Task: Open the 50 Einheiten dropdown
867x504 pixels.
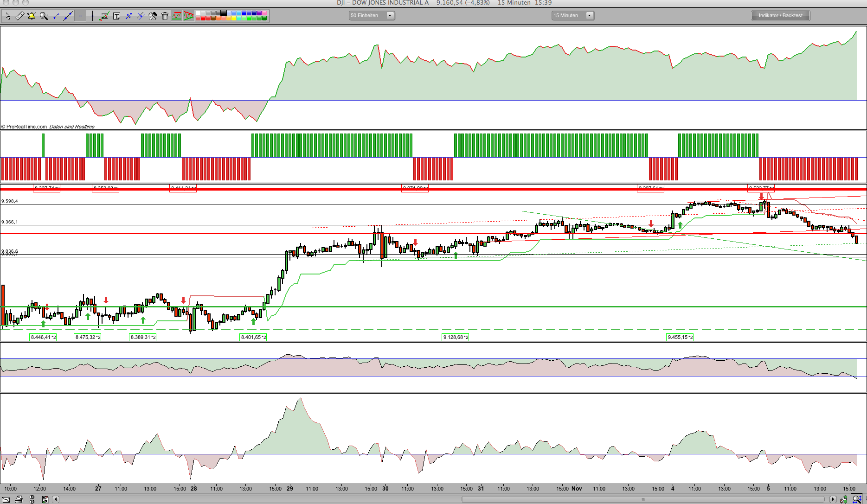Action: (x=372, y=15)
